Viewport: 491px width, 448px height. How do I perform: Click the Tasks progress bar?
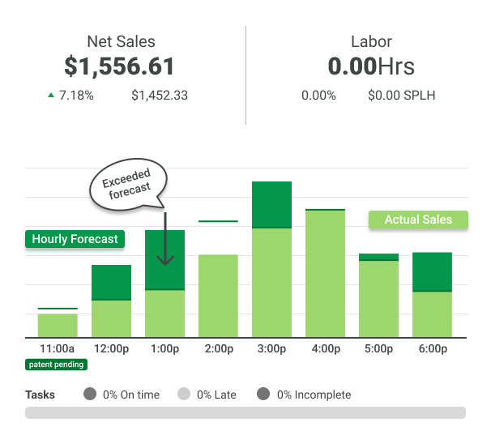click(245, 412)
